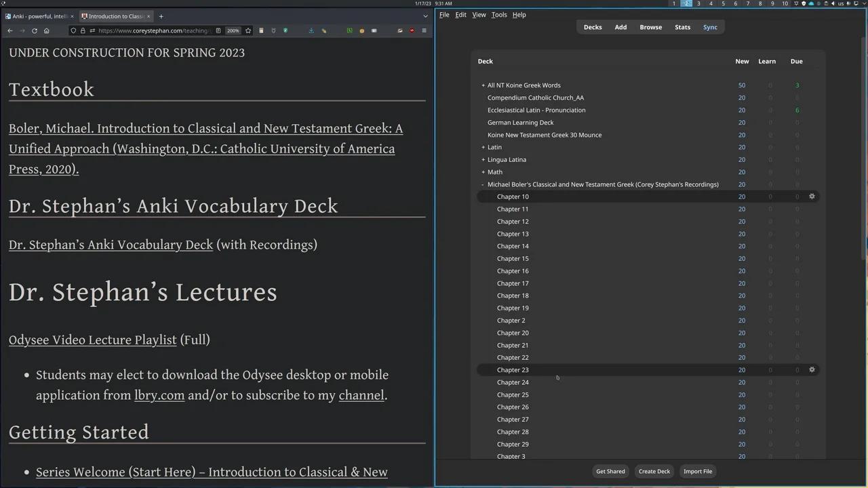Click the Create Deck button

click(654, 471)
